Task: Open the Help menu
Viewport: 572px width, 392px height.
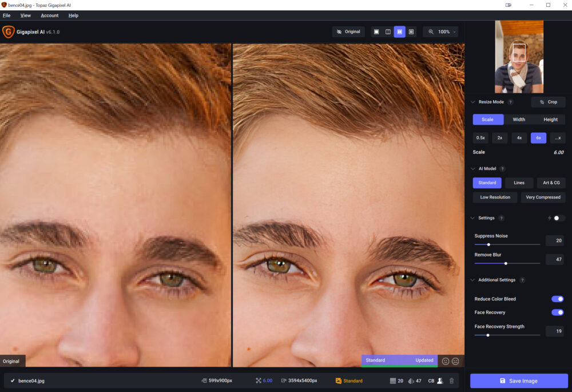Action: (73, 15)
